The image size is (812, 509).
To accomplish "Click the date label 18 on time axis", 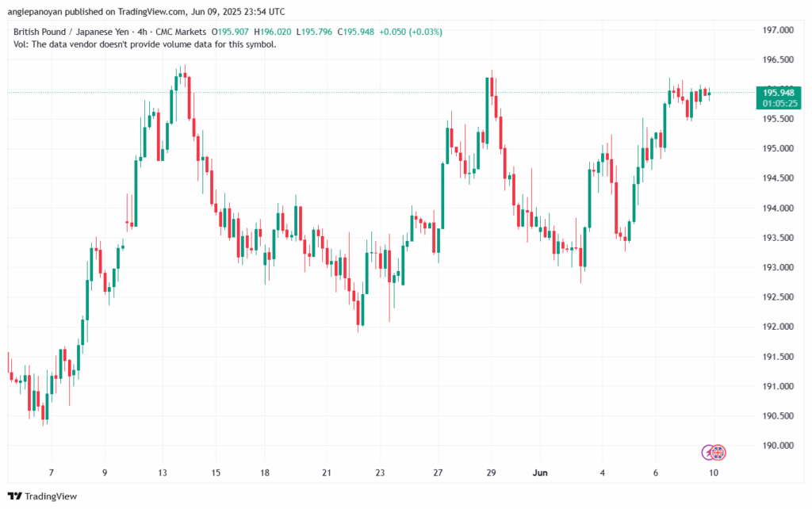I will point(265,473).
